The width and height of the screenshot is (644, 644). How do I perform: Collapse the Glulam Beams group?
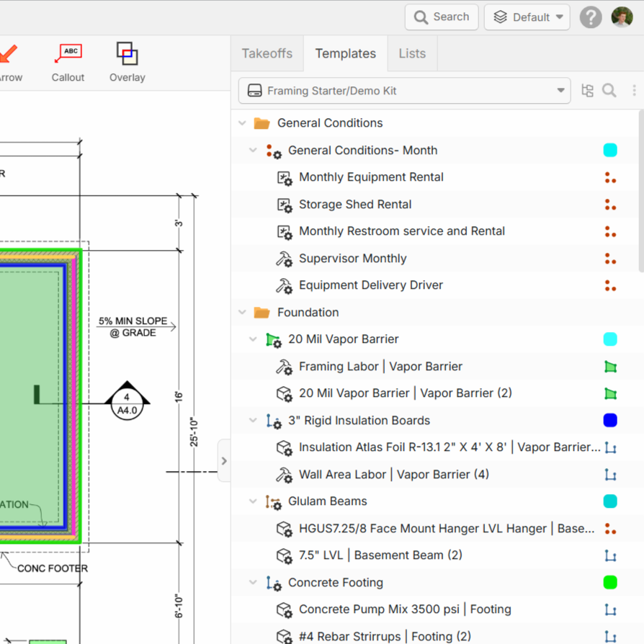(253, 501)
